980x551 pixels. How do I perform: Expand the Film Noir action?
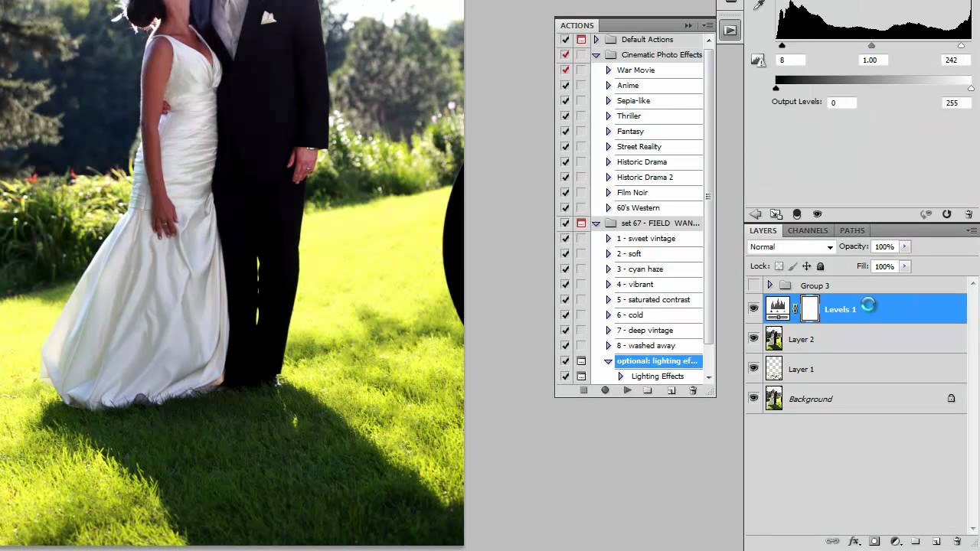coord(609,192)
